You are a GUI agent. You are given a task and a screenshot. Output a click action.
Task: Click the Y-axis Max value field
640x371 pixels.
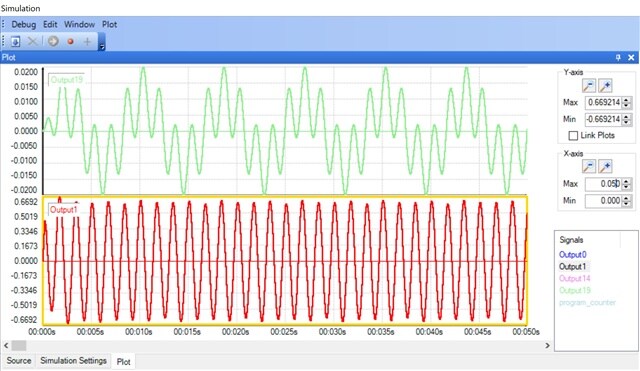coord(603,102)
